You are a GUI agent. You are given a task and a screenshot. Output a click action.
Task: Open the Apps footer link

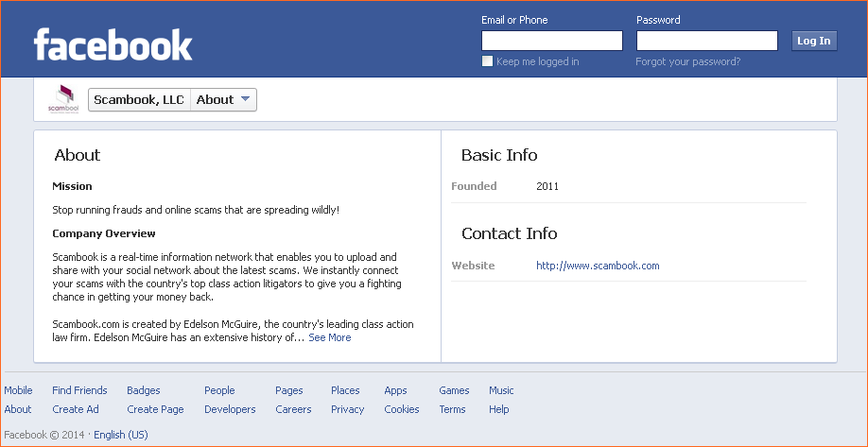tap(395, 390)
